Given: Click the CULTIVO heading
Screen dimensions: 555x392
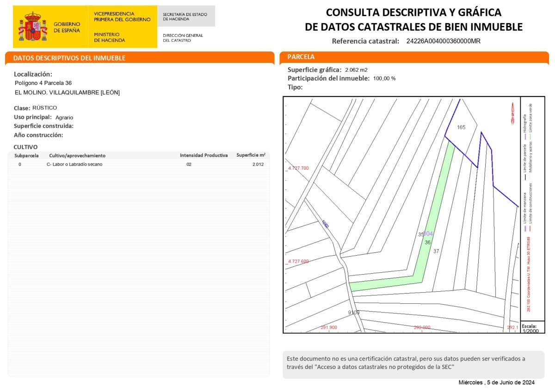Looking at the screenshot, I should pos(25,147).
